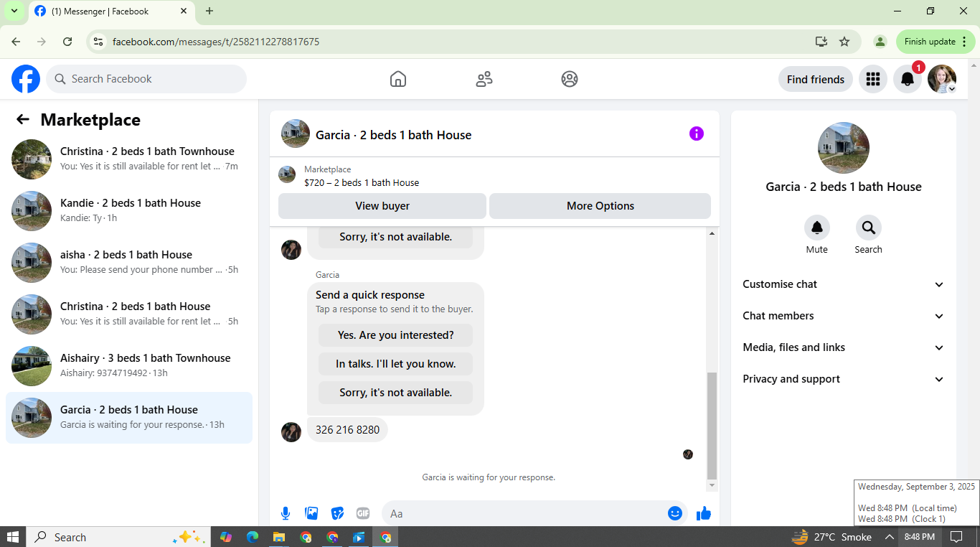980x547 pixels.
Task: Click the purple conversation information icon
Action: click(697, 134)
